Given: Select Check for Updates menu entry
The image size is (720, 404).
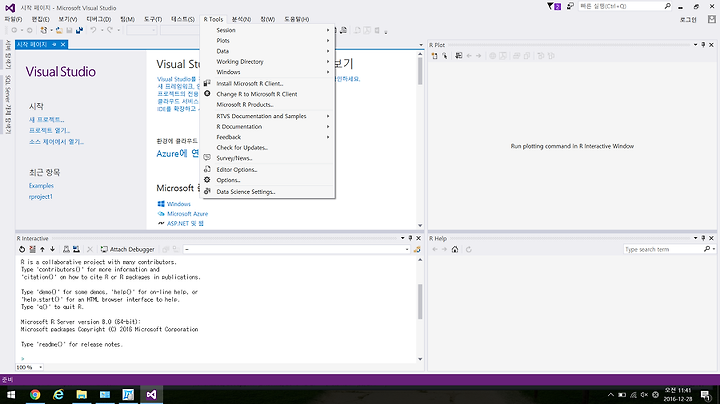Looking at the screenshot, I should [268, 148].
